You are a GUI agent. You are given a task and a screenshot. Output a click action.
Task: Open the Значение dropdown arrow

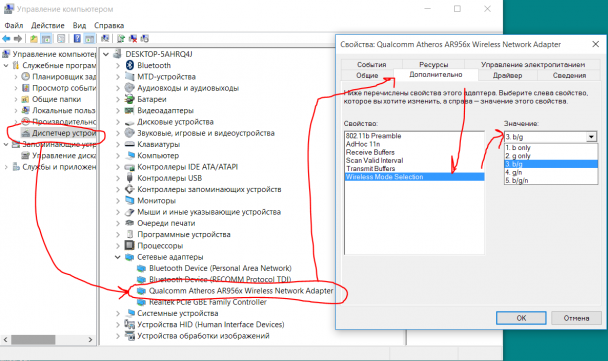click(591, 137)
